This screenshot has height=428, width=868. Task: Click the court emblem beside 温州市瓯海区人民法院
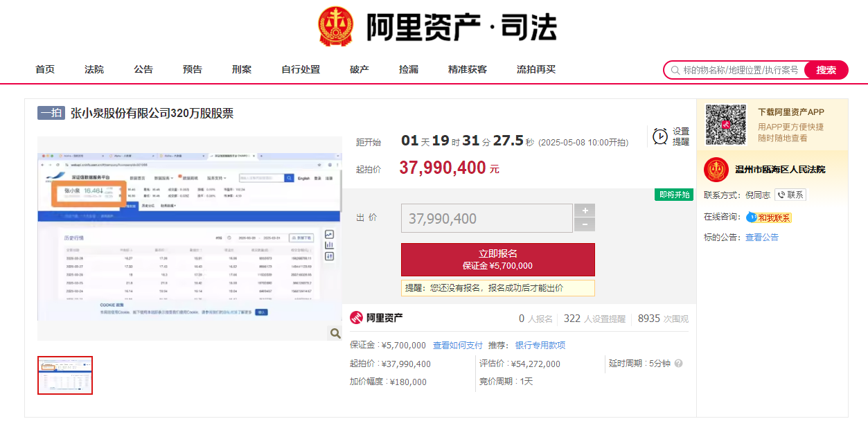[x=716, y=170]
